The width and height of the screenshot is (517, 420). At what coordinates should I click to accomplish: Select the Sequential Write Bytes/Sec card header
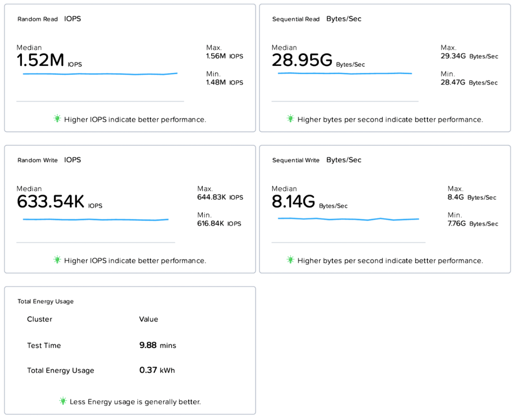316,160
